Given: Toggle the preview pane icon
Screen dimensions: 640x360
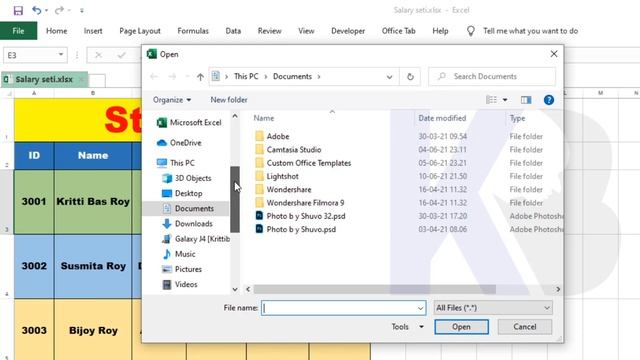Looking at the screenshot, I should click(x=526, y=100).
